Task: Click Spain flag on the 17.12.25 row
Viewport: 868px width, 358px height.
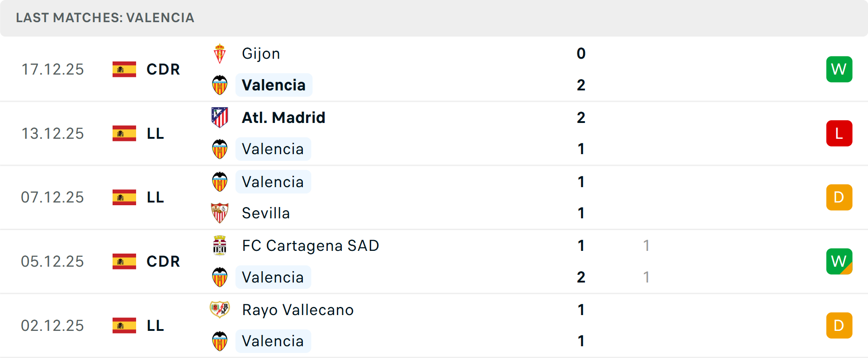Action: click(124, 69)
